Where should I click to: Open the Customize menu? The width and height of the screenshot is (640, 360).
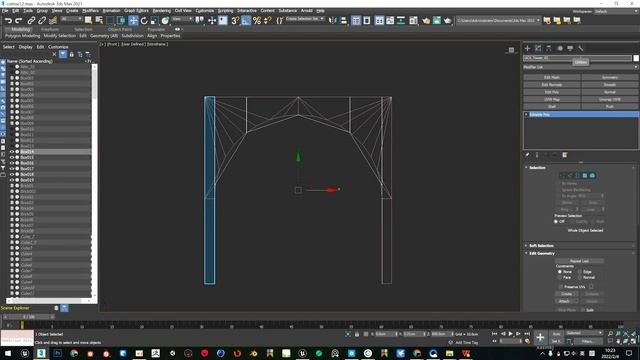coord(204,11)
